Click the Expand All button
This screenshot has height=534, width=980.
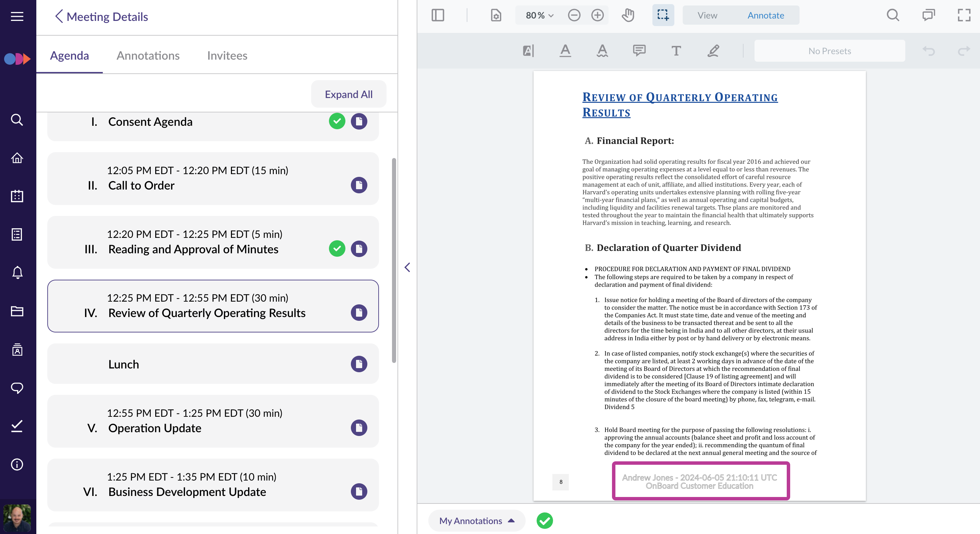[348, 94]
